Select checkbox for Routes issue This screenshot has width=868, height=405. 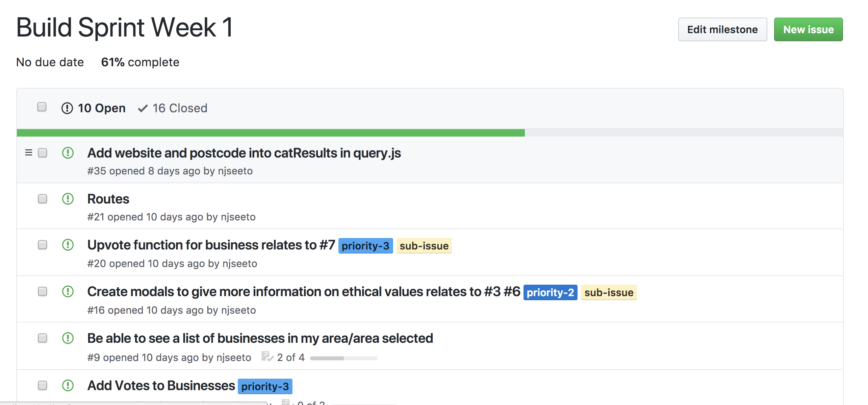tap(43, 199)
